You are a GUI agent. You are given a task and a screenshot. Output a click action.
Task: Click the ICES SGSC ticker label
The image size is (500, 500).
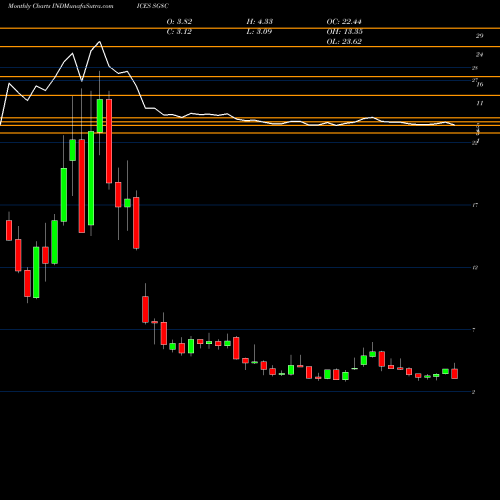click(152, 6)
